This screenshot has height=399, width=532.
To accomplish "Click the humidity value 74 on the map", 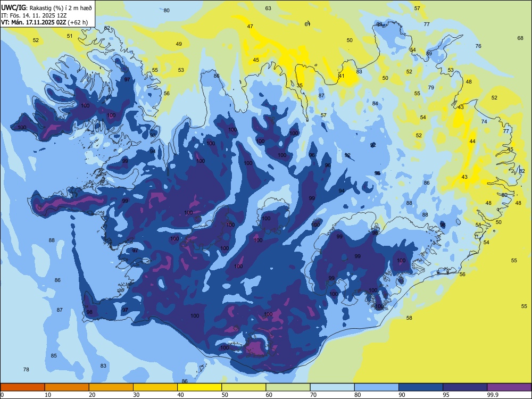I will coord(484,121).
